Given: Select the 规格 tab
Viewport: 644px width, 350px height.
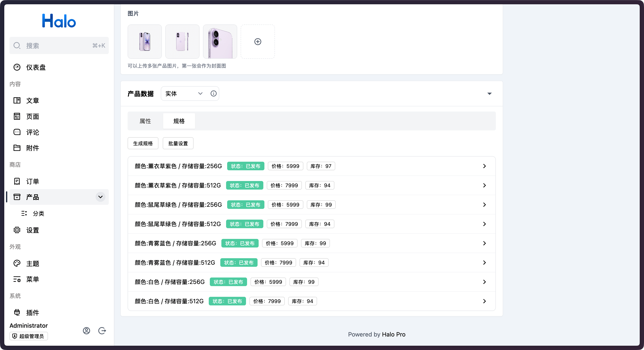Looking at the screenshot, I should (179, 121).
